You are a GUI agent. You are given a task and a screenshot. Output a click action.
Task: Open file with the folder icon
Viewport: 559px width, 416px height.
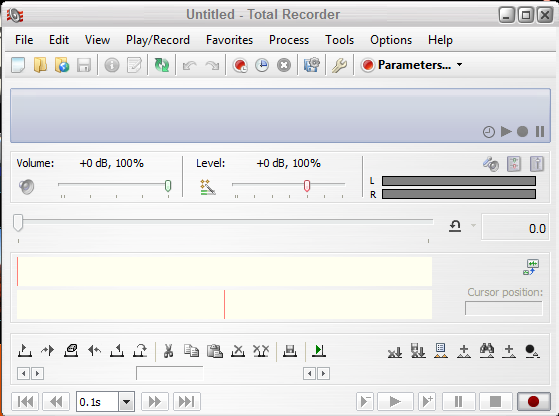point(40,65)
